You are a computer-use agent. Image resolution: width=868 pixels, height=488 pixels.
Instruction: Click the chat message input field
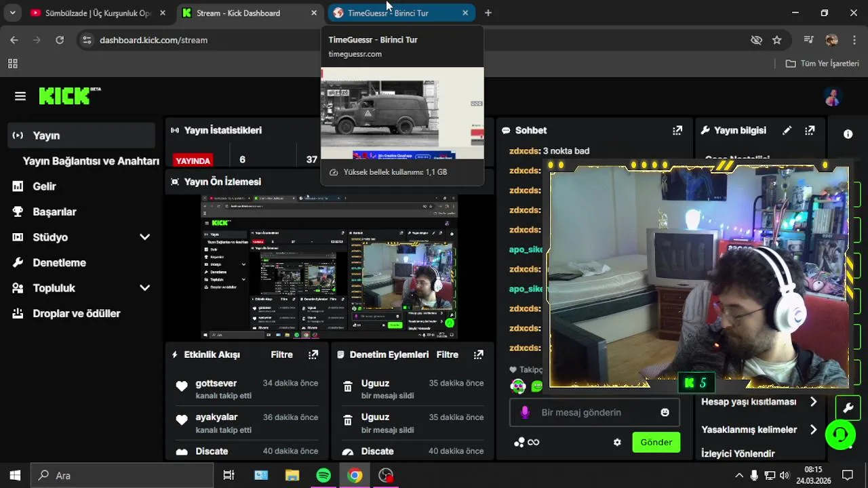pos(594,412)
